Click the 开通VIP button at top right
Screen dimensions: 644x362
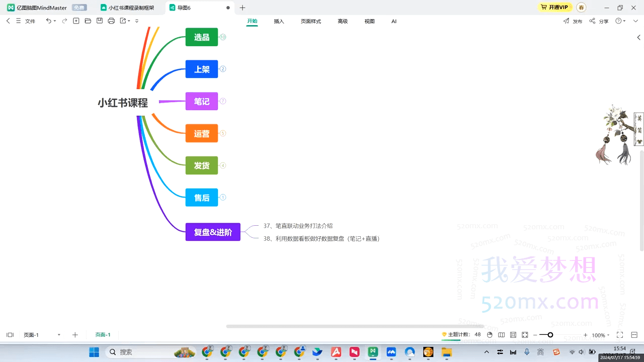[554, 7]
